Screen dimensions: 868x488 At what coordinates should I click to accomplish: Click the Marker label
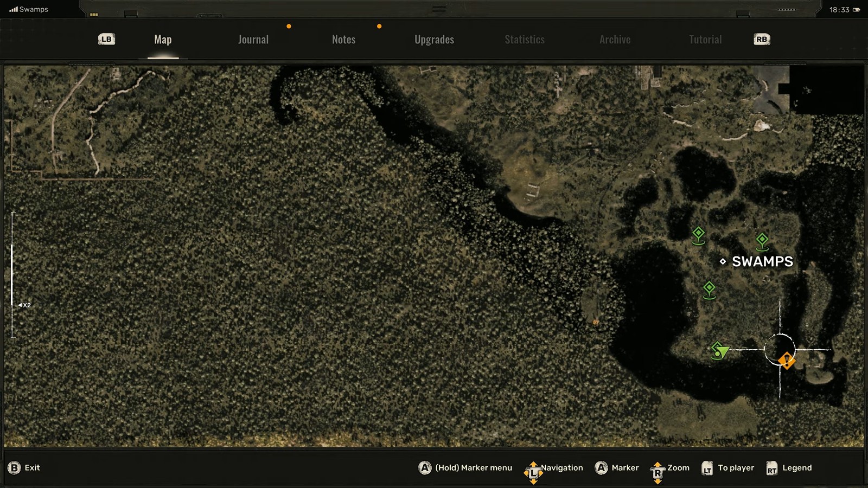pyautogui.click(x=625, y=467)
